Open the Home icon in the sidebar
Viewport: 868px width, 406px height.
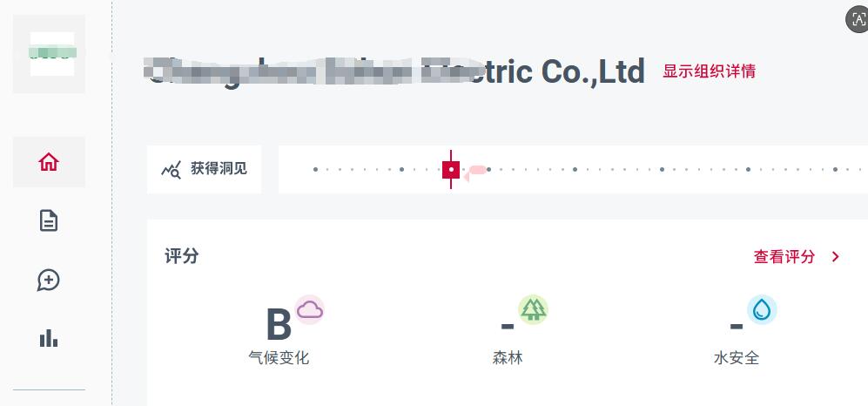(x=49, y=162)
